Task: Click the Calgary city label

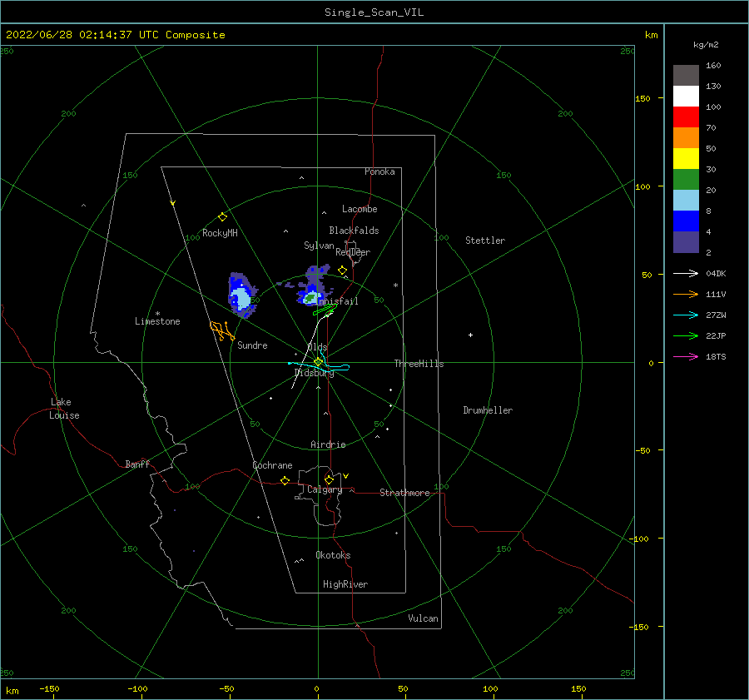Action: 325,489
